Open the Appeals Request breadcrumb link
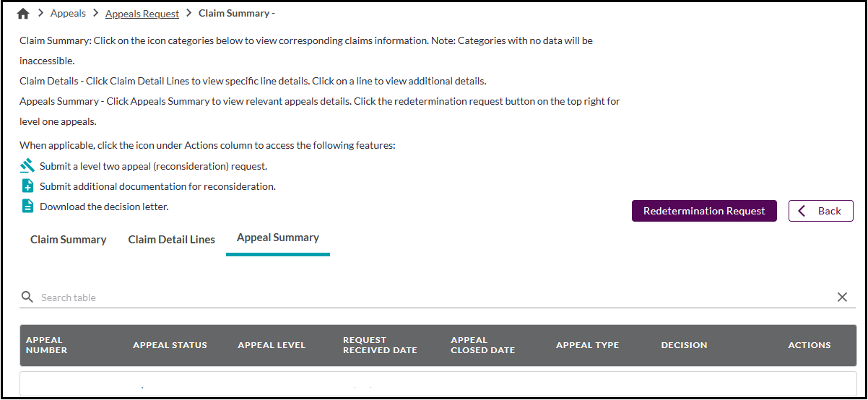Image resolution: width=868 pixels, height=400 pixels. tap(142, 14)
